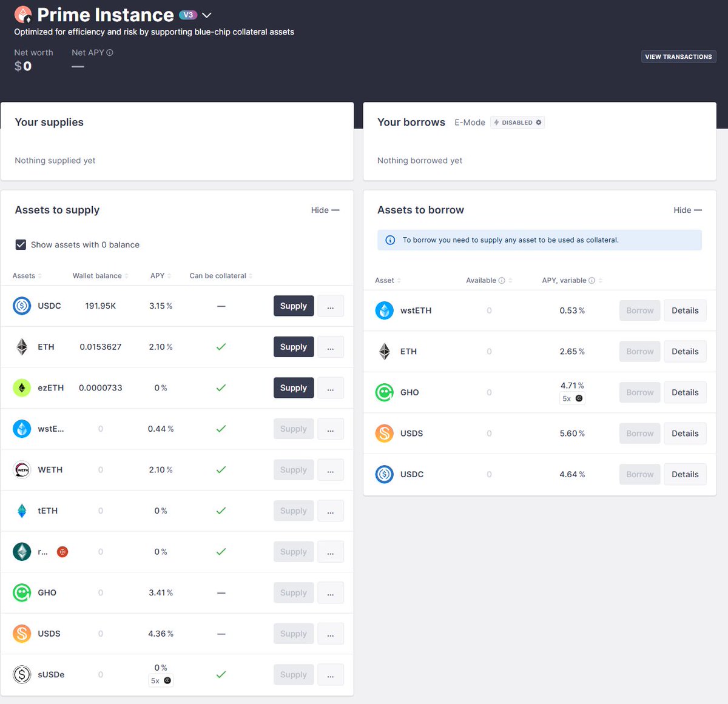Click ETH wallet balance 0.0153627
728x704 pixels.
pos(101,347)
